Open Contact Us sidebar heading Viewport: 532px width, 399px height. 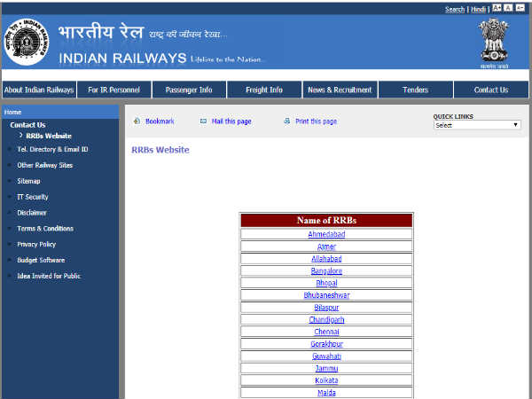27,125
